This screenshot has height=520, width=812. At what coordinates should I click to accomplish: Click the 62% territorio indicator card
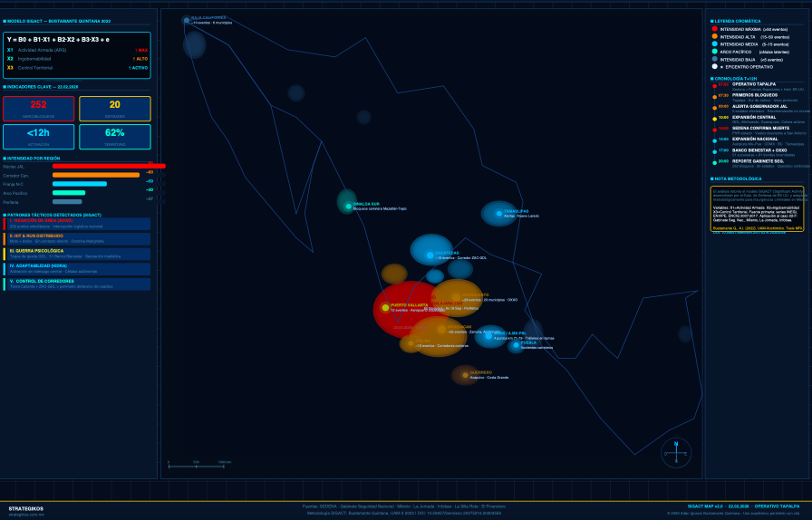(x=114, y=137)
